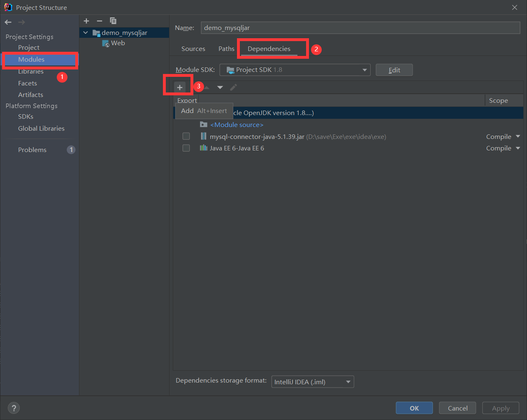Viewport: 527px width, 420px height.
Task: Click the Java EE 6 library icon
Action: (203, 148)
